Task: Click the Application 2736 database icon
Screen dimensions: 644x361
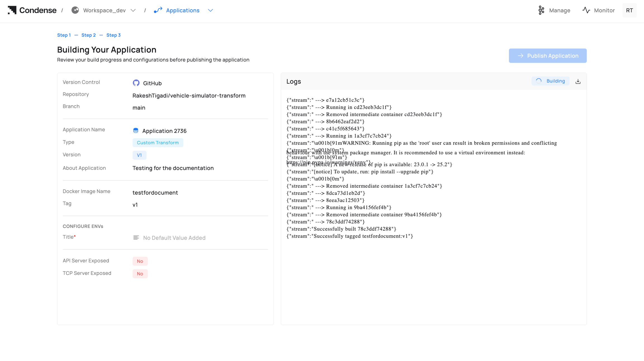Action: click(136, 131)
